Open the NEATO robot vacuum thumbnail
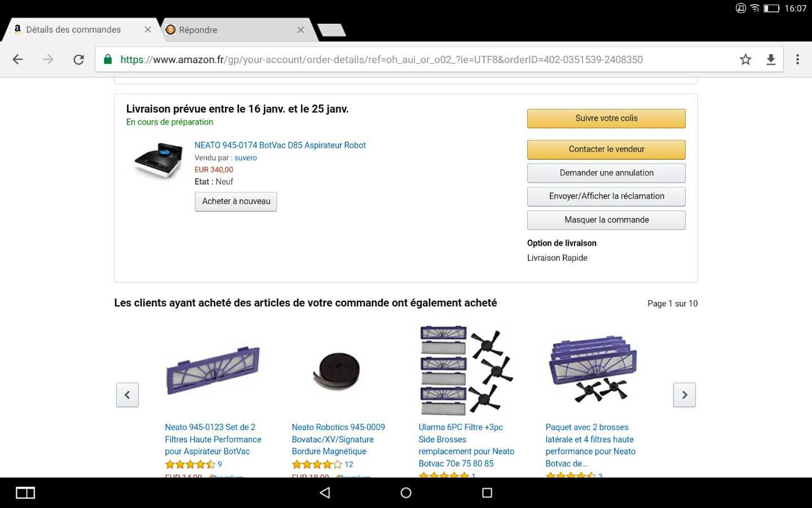The width and height of the screenshot is (812, 508). pos(159,161)
